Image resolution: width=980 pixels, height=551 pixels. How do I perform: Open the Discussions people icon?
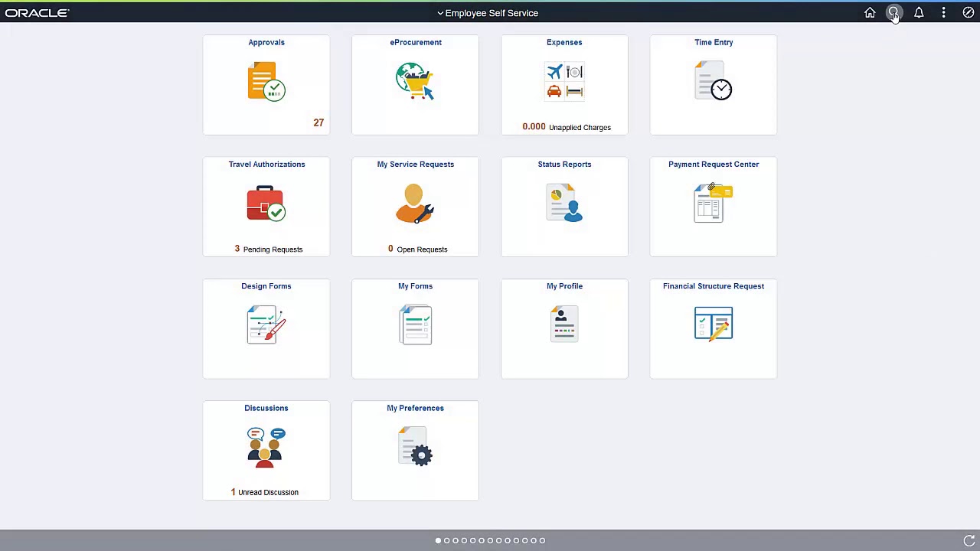click(266, 447)
